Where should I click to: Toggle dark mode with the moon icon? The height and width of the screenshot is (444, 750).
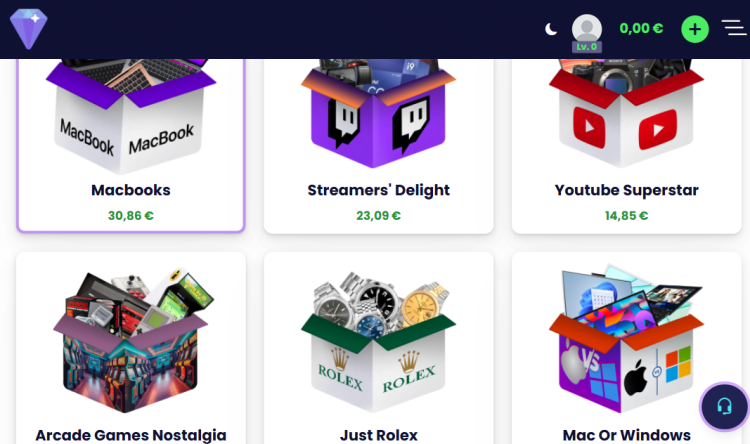coord(551,29)
